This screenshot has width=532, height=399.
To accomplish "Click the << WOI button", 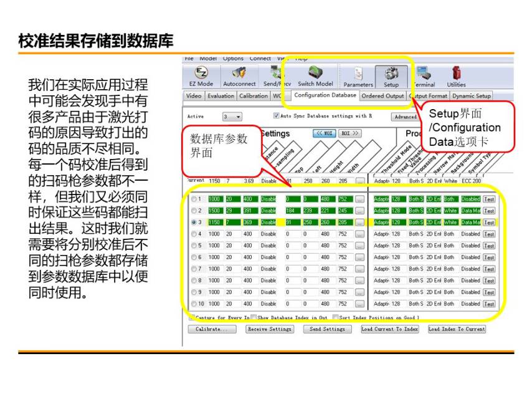I will click(x=325, y=133).
